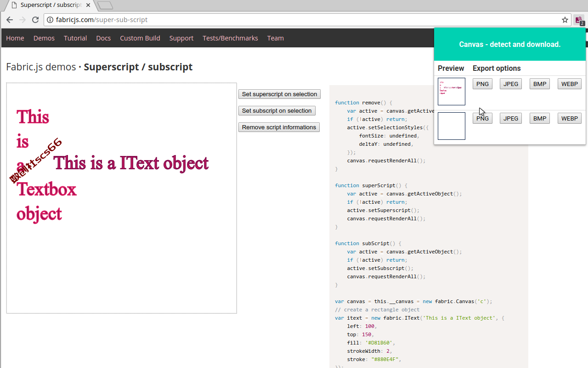Screen dimensions: 588x368
Task: Open the Tutorial nav link
Action: [75, 38]
